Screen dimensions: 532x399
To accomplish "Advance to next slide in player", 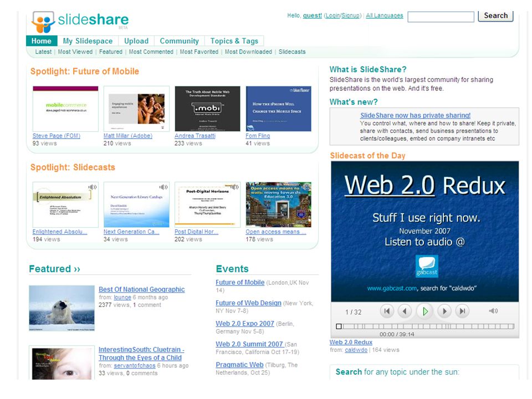I will 444,311.
